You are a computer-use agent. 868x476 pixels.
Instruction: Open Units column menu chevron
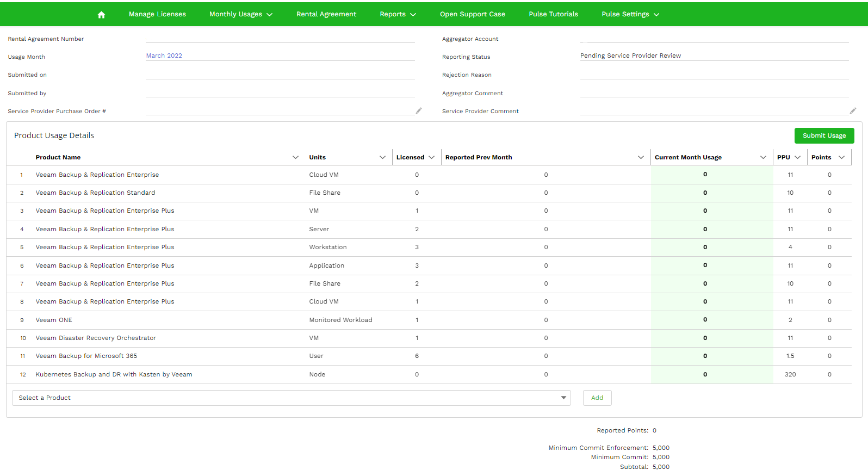click(382, 158)
